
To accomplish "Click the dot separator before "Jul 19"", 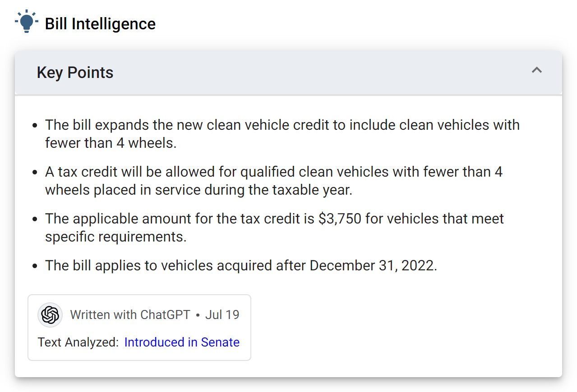I will click(198, 315).
